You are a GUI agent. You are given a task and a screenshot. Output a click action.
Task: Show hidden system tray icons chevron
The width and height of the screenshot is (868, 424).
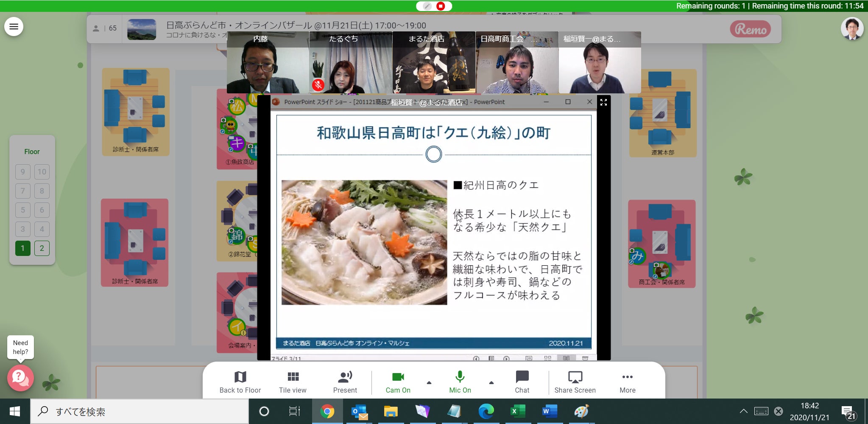[x=743, y=411]
